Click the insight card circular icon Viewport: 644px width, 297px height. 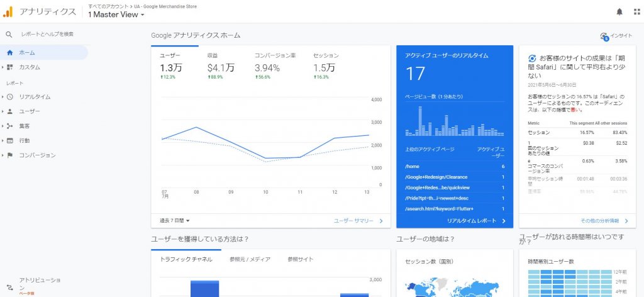(532, 58)
